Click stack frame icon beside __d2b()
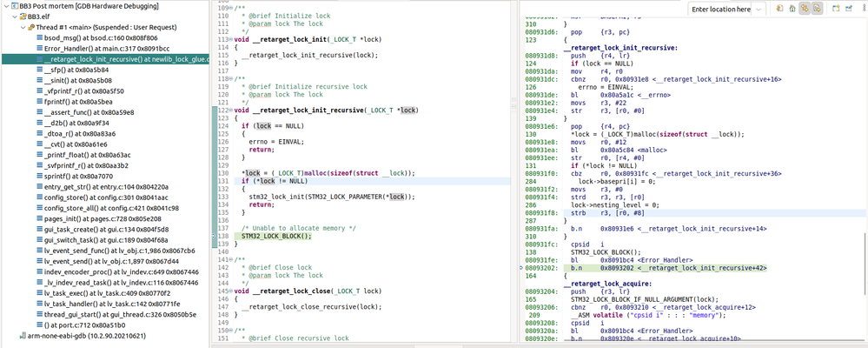 tap(40, 123)
